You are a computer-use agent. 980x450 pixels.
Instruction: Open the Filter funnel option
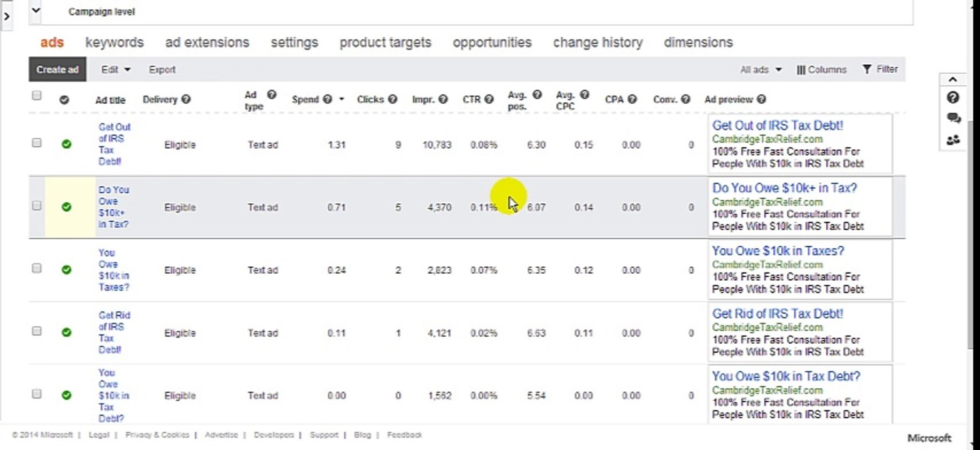point(880,69)
